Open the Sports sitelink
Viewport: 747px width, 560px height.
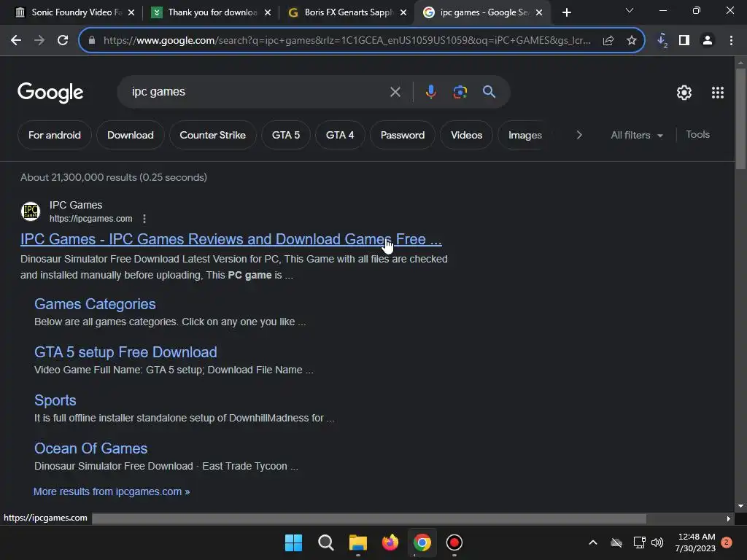pos(55,400)
